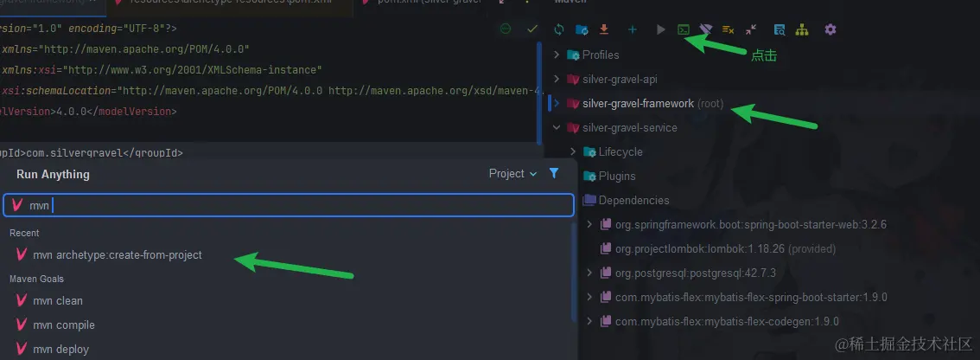This screenshot has width=980, height=360.
Task: Open Maven settings gear icon
Action: [x=830, y=29]
